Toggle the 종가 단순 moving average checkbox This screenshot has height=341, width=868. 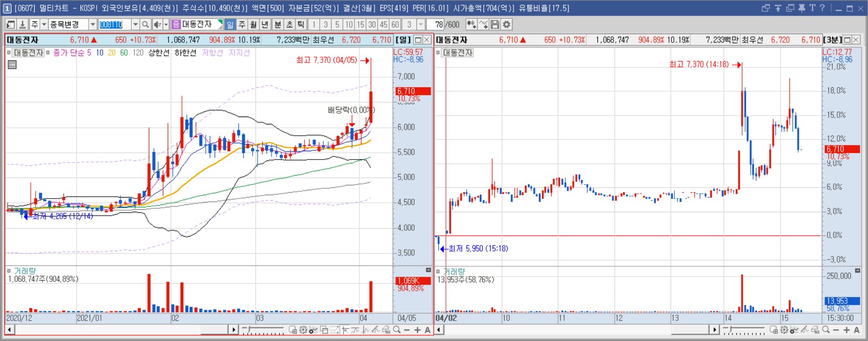coord(48,53)
